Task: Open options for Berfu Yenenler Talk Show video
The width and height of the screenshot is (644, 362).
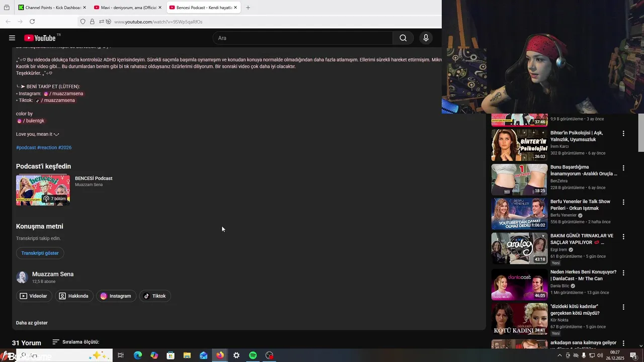Action: 623,202
